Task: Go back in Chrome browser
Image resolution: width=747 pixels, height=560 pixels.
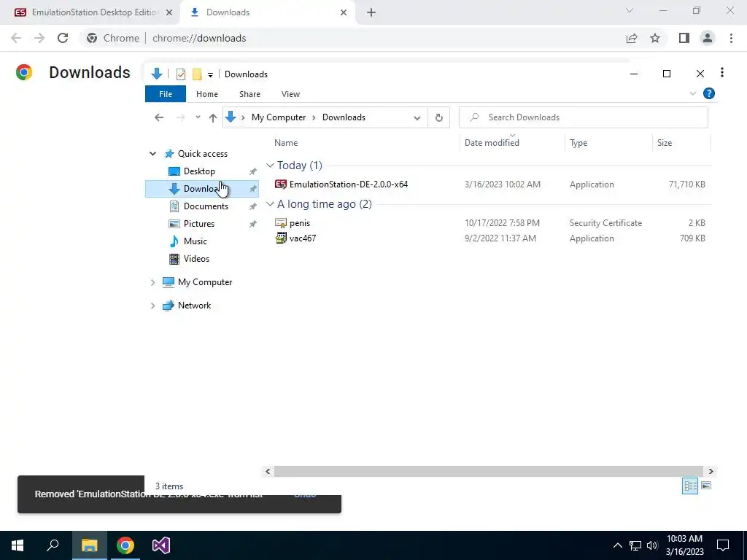Action: (x=16, y=38)
